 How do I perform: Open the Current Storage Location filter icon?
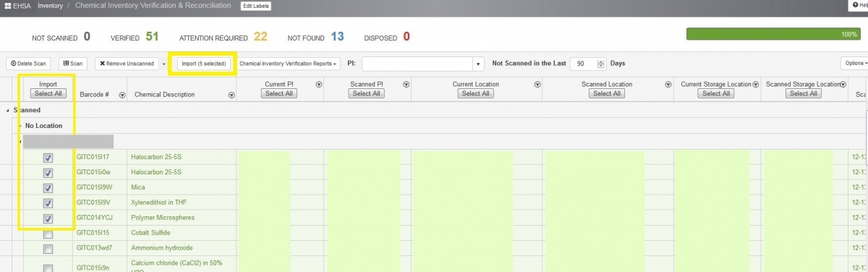756,85
